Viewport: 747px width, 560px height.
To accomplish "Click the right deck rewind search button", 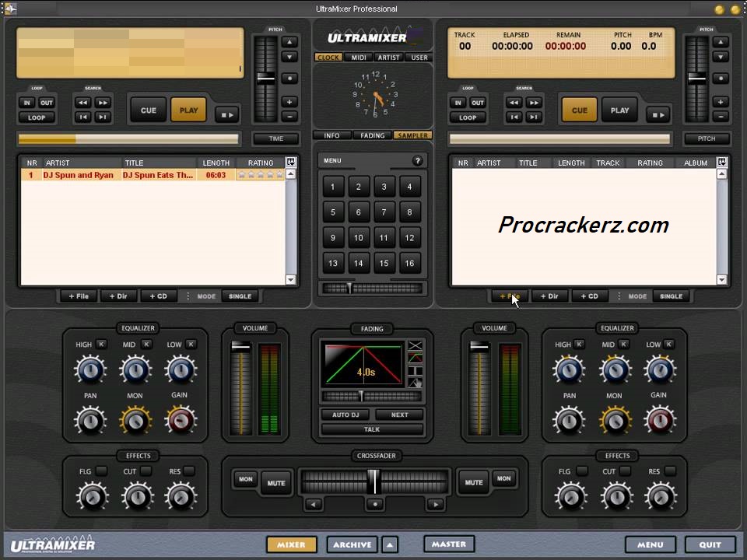I will (514, 103).
